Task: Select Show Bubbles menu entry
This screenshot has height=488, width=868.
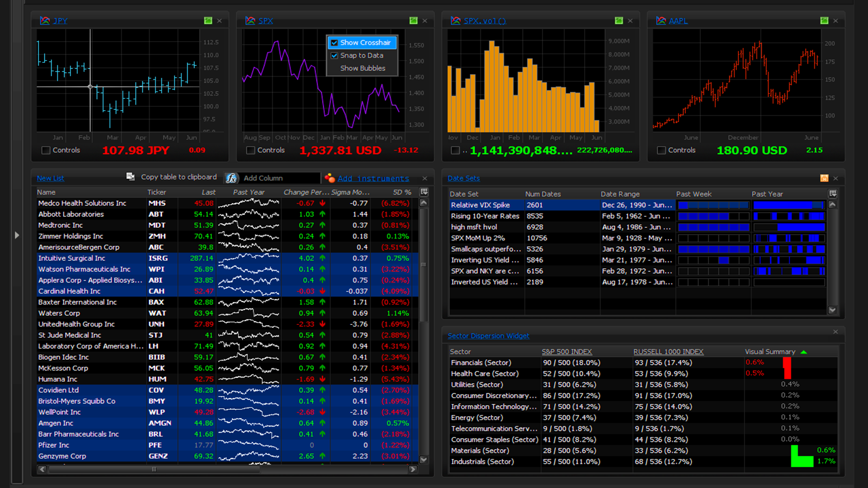Action: point(363,68)
